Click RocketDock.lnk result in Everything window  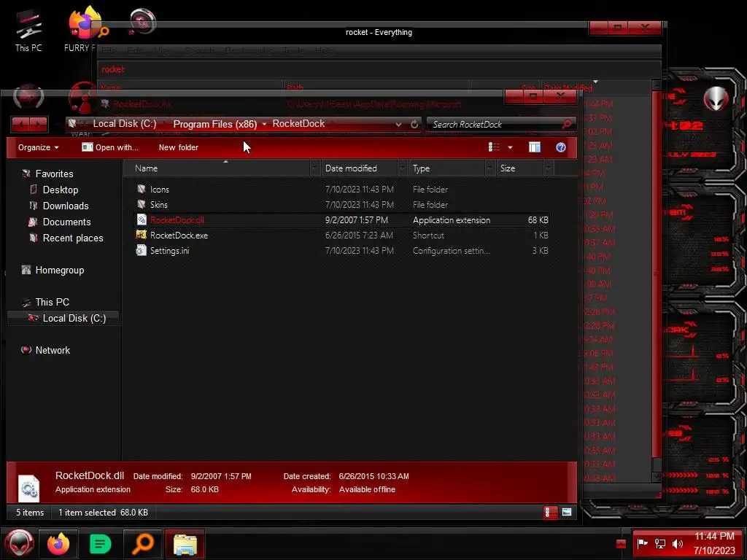(142, 104)
